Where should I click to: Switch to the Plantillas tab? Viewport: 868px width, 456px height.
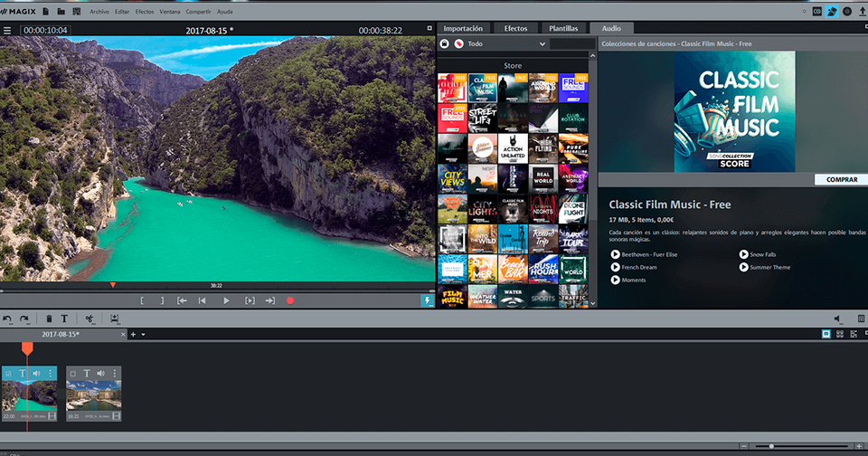pyautogui.click(x=563, y=28)
